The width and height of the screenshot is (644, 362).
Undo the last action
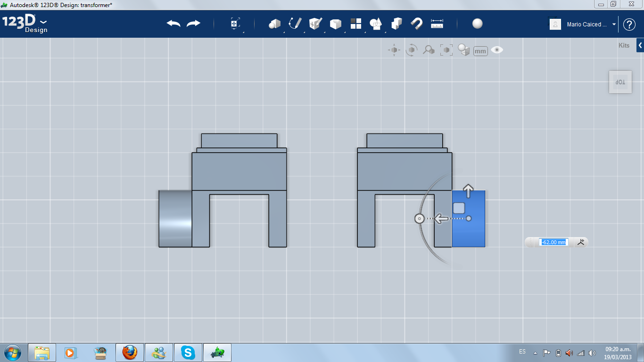[x=173, y=24]
